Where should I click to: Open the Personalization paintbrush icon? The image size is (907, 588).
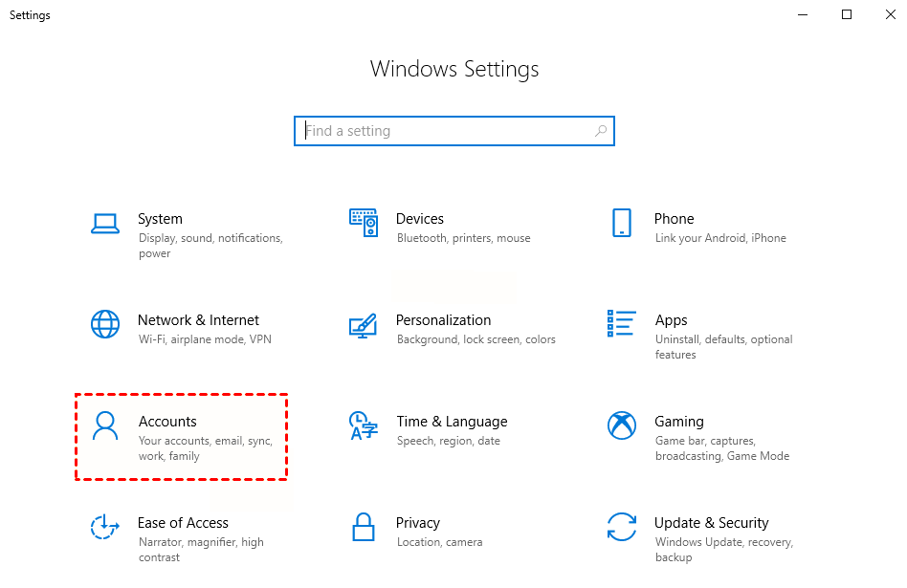[x=363, y=324]
